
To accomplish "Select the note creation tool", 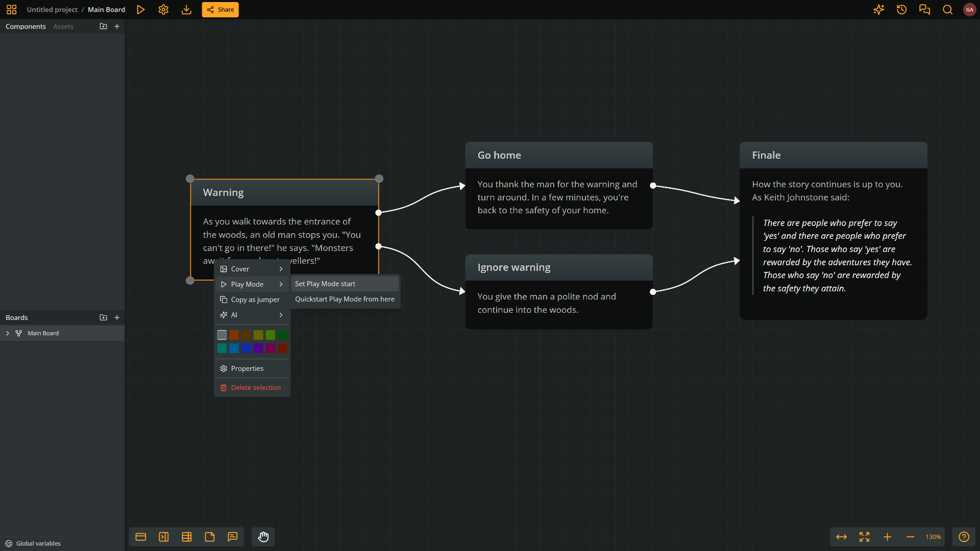I will [x=210, y=537].
